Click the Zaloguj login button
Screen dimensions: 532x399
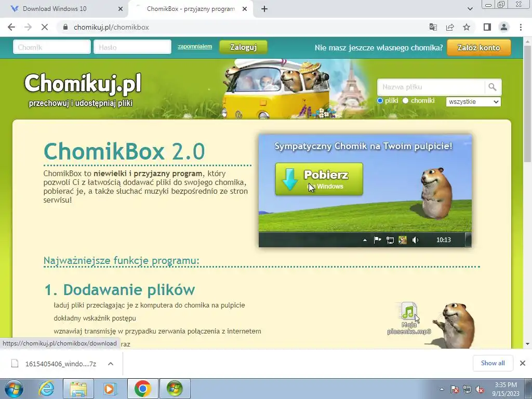[243, 47]
